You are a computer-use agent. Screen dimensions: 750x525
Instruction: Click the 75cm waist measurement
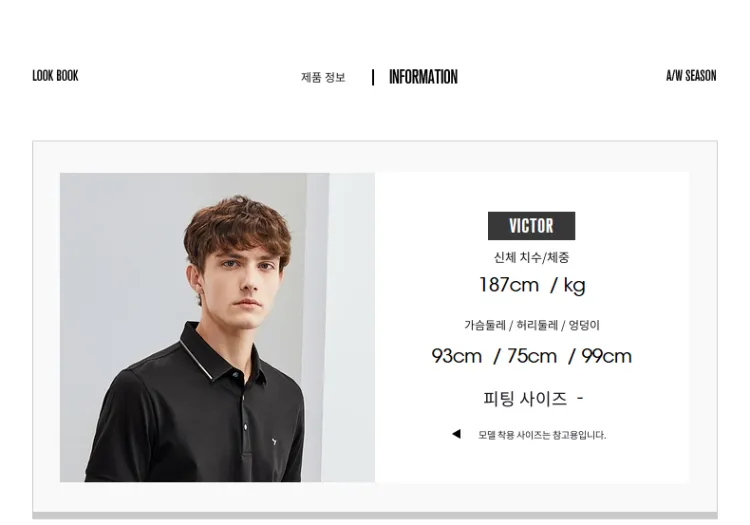click(531, 356)
